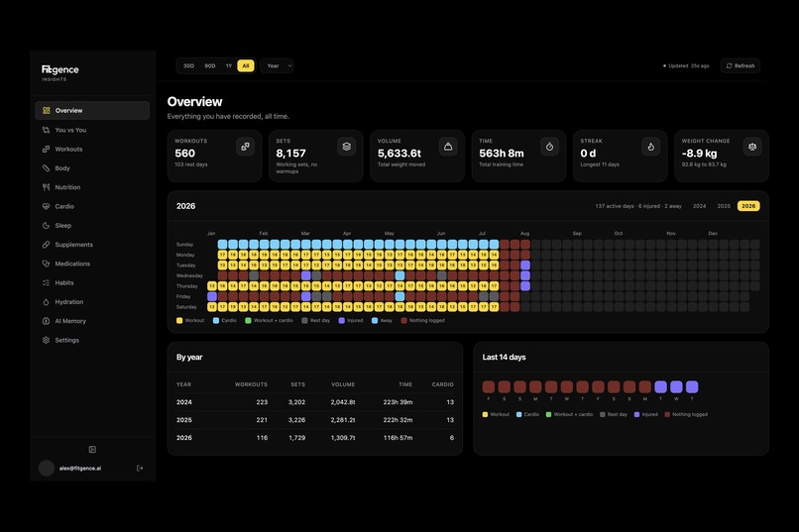Screen dimensions: 799x532
Task: Click the 137 active days summary text
Action: pyautogui.click(x=638, y=206)
